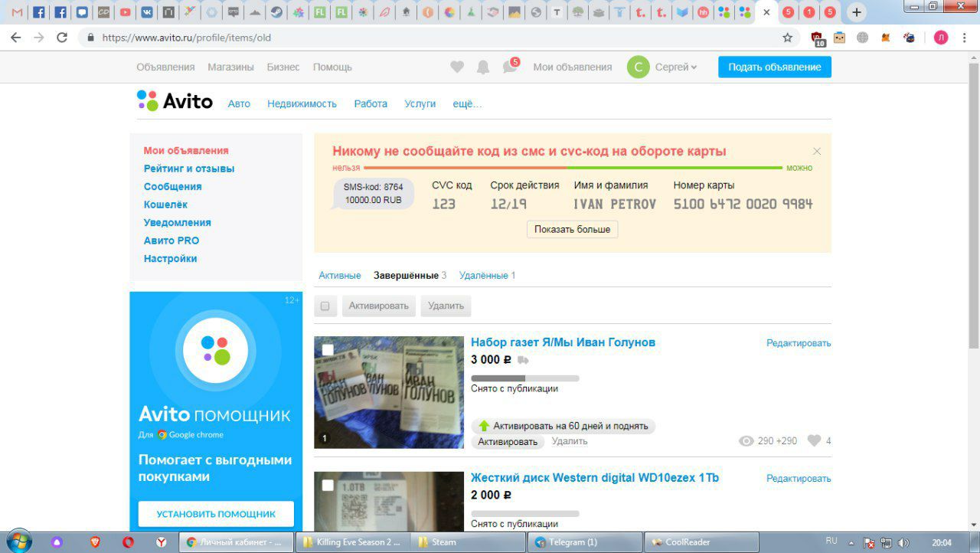980x553 pixels.
Task: Click Активировать на 60 дней и поднять
Action: (x=563, y=426)
